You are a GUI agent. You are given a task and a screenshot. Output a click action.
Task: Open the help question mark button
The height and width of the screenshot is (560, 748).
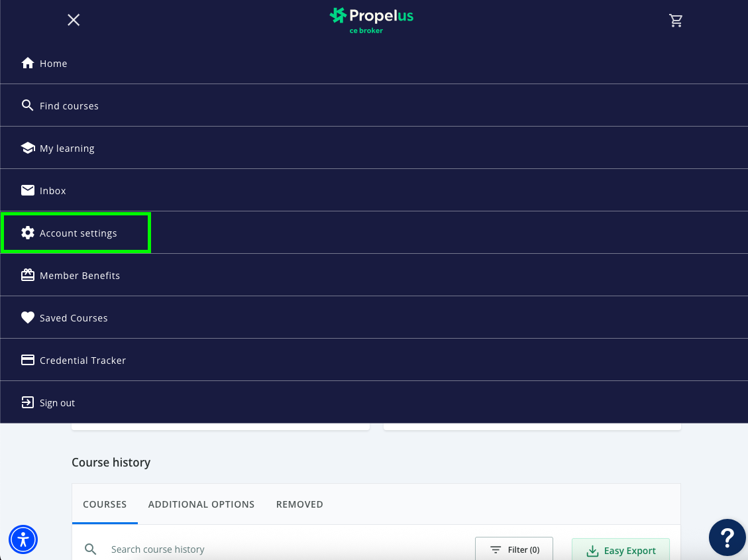pyautogui.click(x=727, y=537)
